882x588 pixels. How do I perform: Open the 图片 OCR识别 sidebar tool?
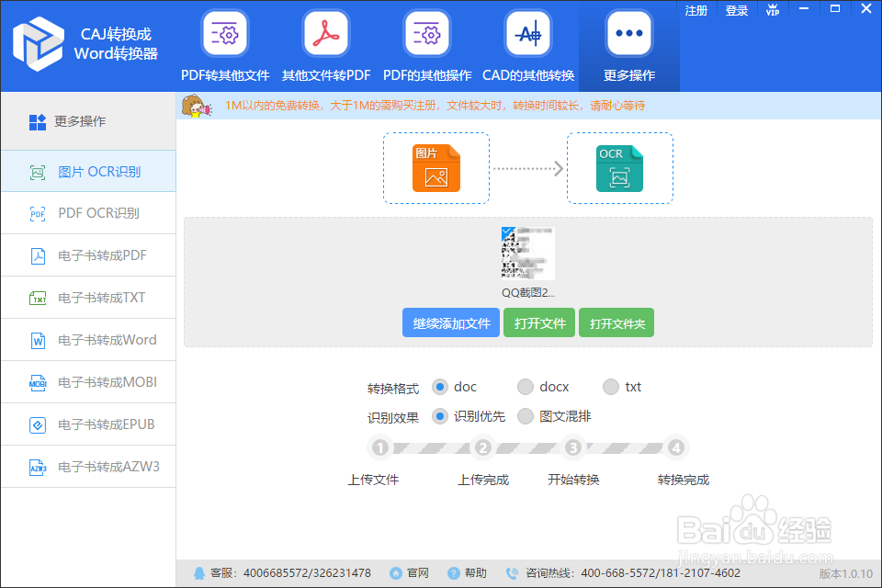coord(87,171)
